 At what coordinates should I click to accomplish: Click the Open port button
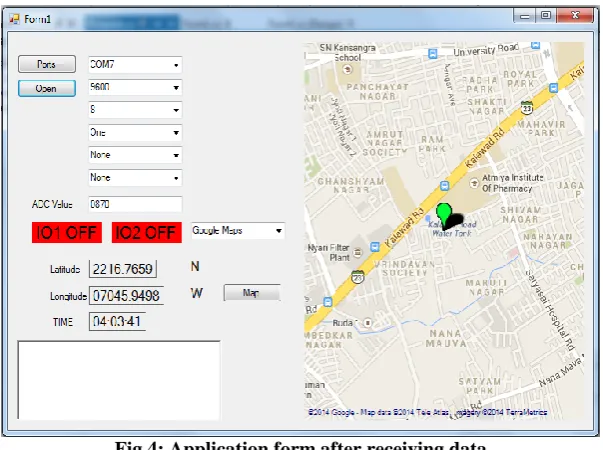[47, 88]
